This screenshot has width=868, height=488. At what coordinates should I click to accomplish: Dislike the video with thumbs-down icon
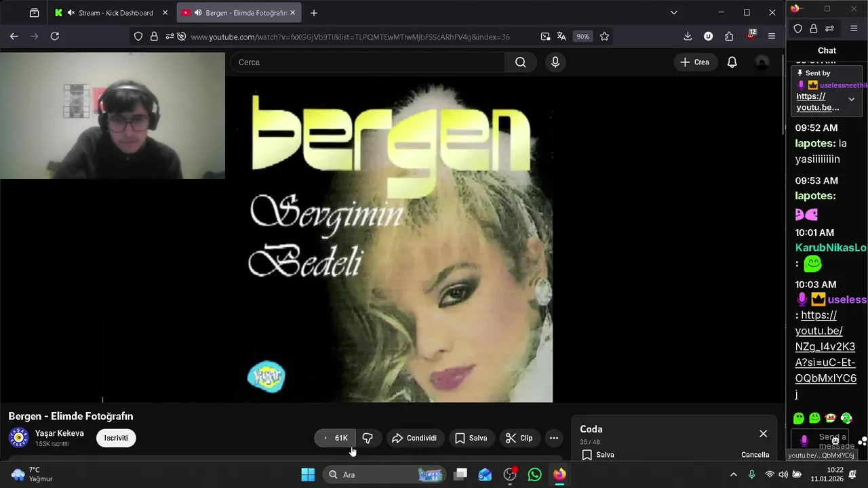(x=368, y=438)
